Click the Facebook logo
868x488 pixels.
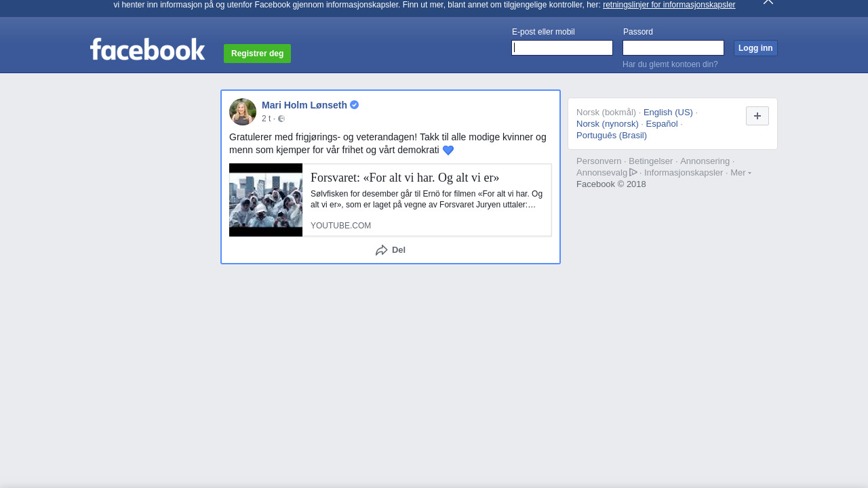pos(147,49)
